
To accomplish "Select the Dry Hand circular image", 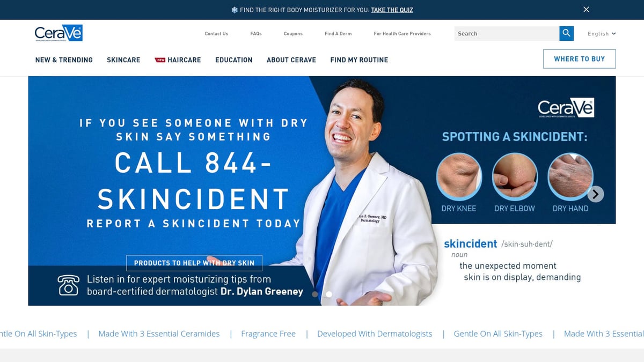I will coord(570,176).
